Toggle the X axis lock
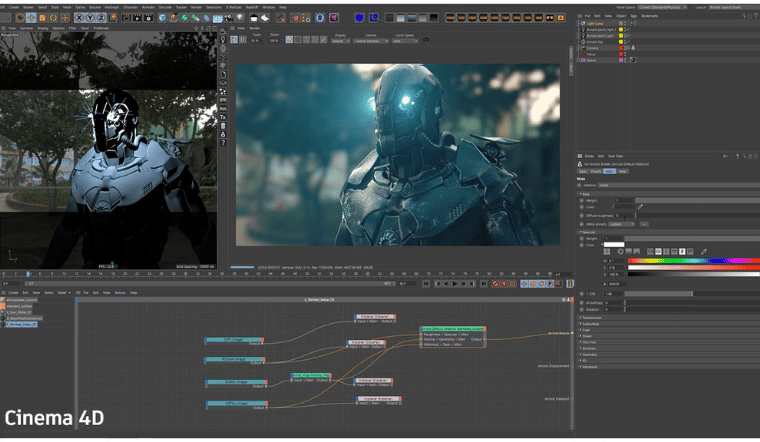 pos(79,18)
